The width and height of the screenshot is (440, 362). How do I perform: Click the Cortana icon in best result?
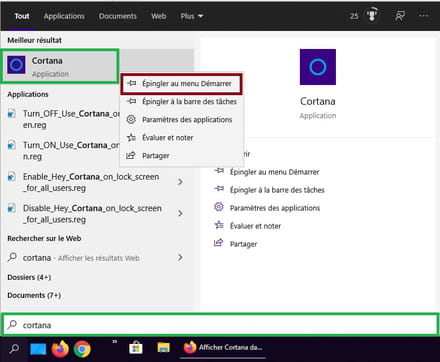point(16,65)
